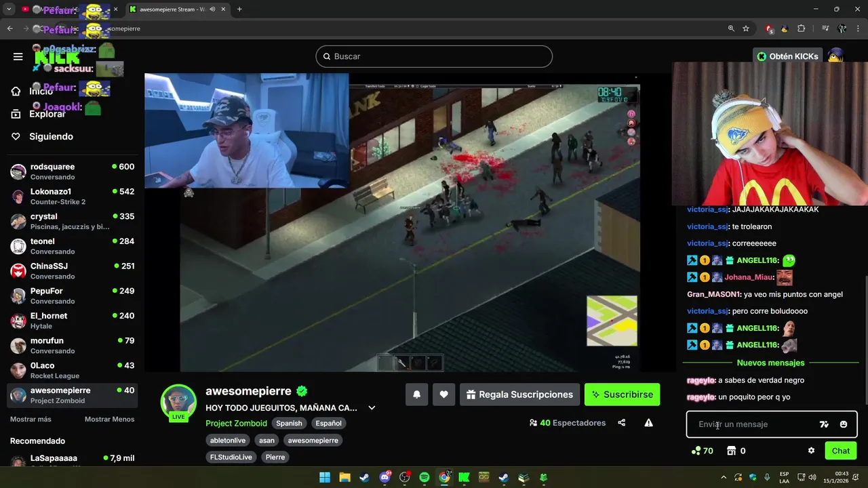Click the Pierre tag
Image resolution: width=868 pixels, height=488 pixels.
[275, 457]
